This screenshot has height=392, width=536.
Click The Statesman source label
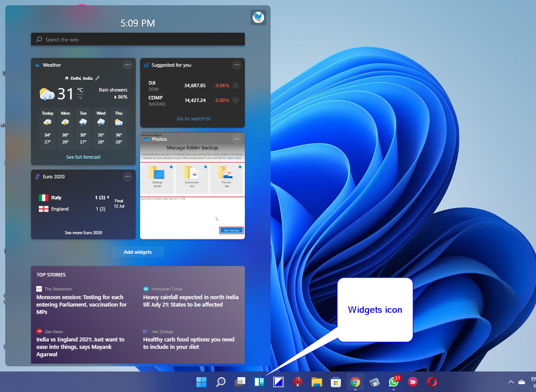click(58, 289)
